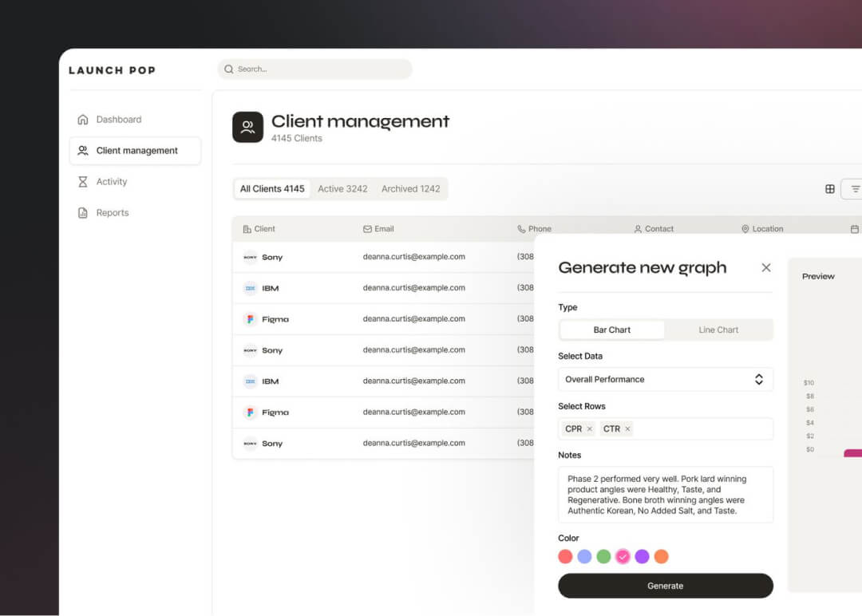The height and width of the screenshot is (616, 862).
Task: Select the Bar Chart type option
Action: (x=612, y=330)
